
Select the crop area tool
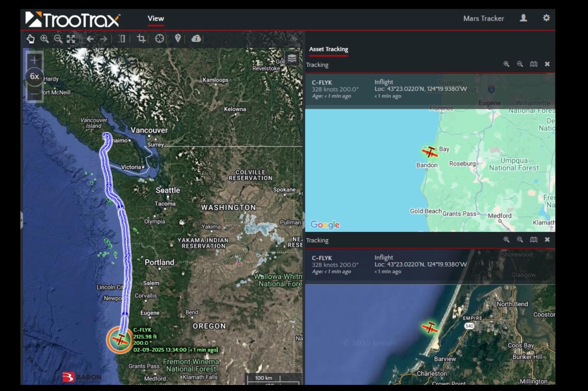coord(141,38)
